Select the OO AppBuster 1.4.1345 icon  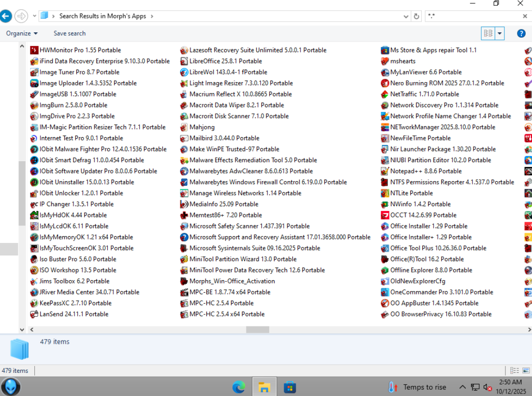(x=385, y=303)
